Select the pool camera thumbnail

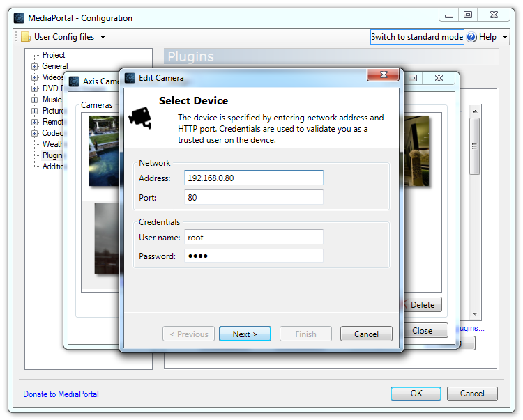click(x=104, y=150)
